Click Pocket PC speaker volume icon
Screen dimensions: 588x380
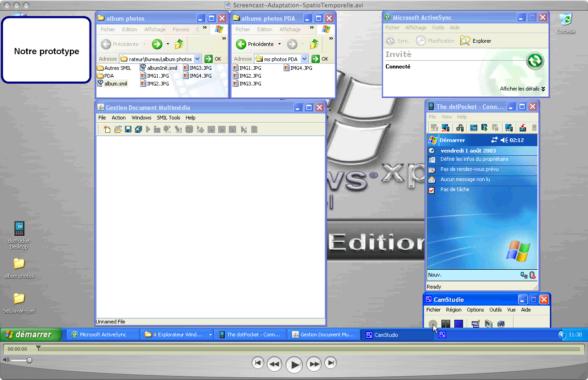504,140
